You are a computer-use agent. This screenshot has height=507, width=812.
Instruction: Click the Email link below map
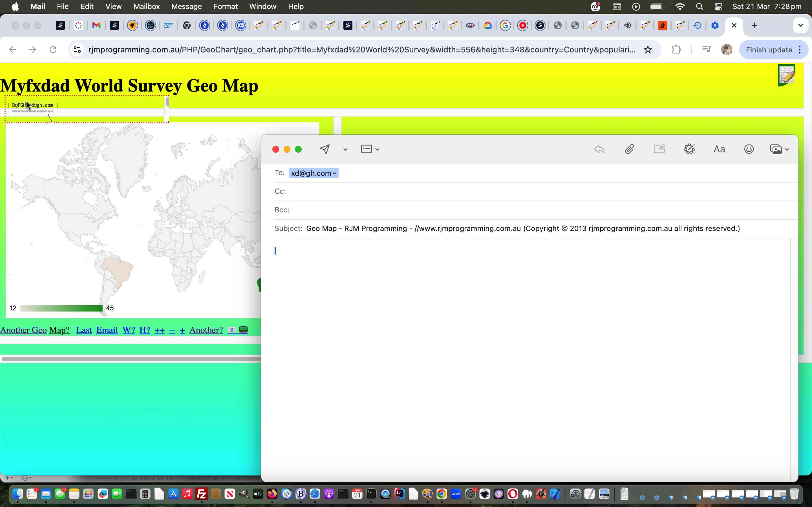107,330
